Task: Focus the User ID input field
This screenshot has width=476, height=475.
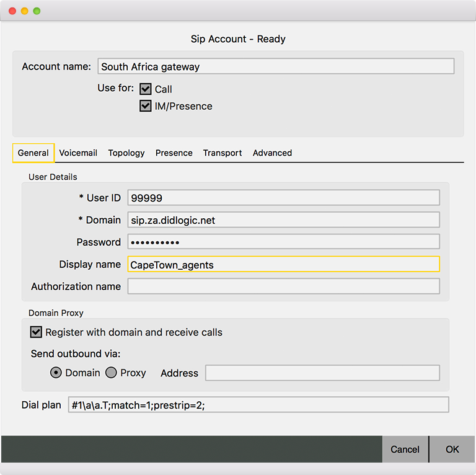Action: click(x=283, y=198)
